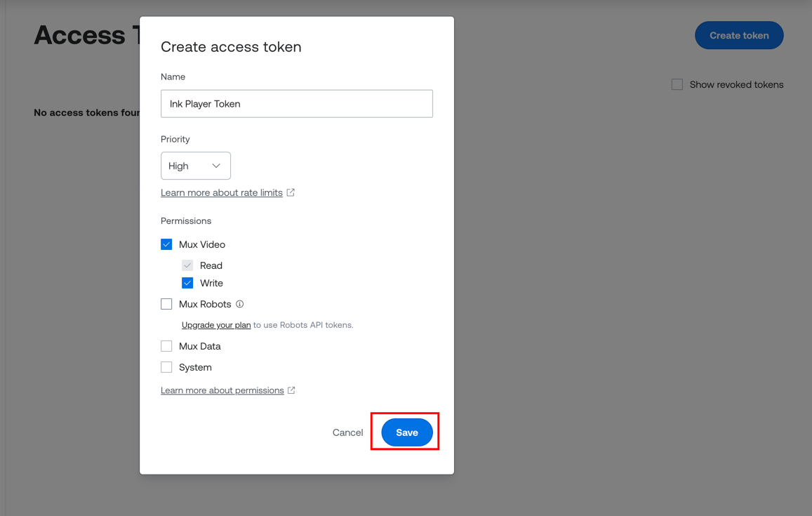Image resolution: width=812 pixels, height=516 pixels.
Task: Click the Save button
Action: click(x=406, y=432)
